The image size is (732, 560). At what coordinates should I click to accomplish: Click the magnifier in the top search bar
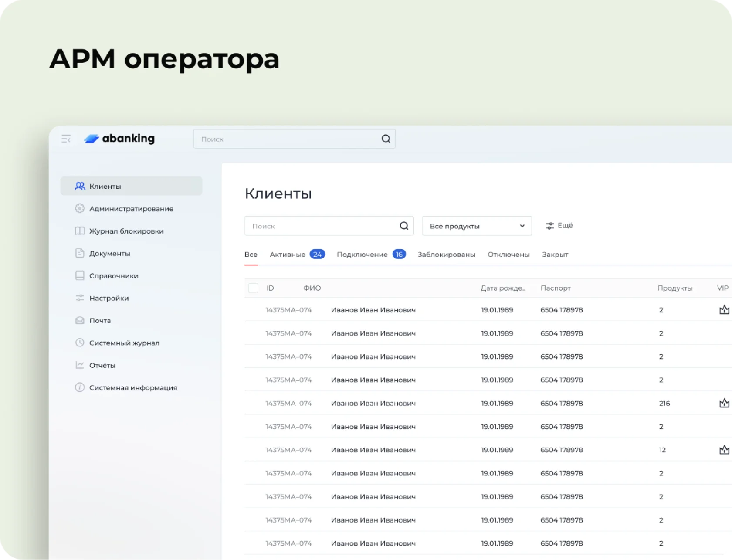pyautogui.click(x=386, y=139)
